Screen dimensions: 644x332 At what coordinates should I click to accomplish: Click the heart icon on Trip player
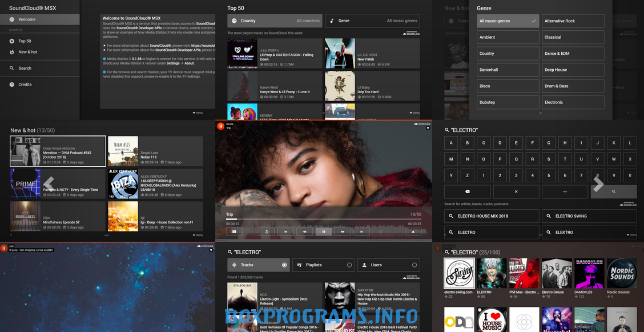[x=428, y=127]
